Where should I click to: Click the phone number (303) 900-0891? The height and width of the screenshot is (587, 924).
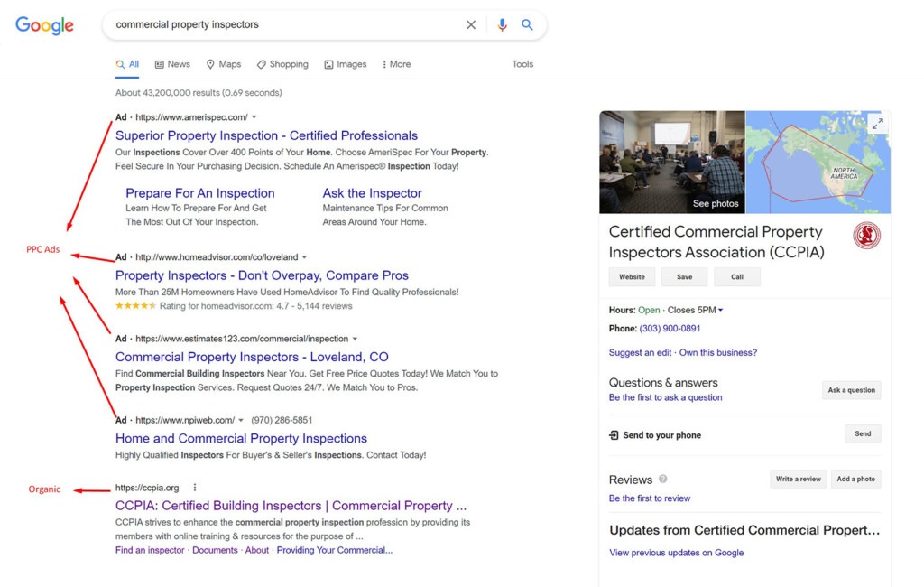(670, 329)
